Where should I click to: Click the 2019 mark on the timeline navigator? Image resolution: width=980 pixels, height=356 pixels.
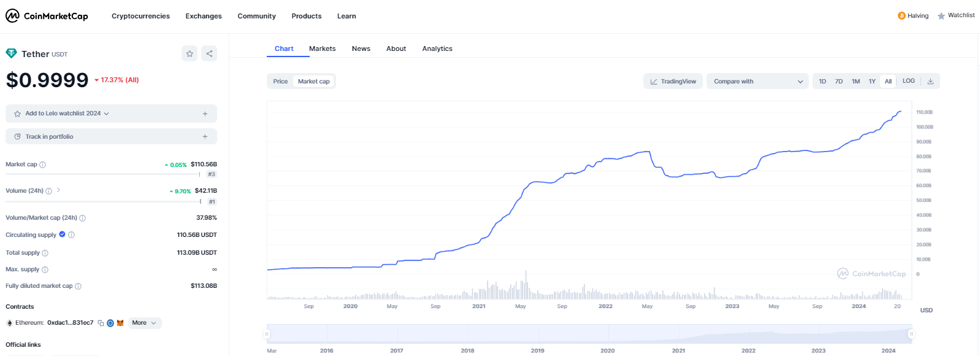538,351
